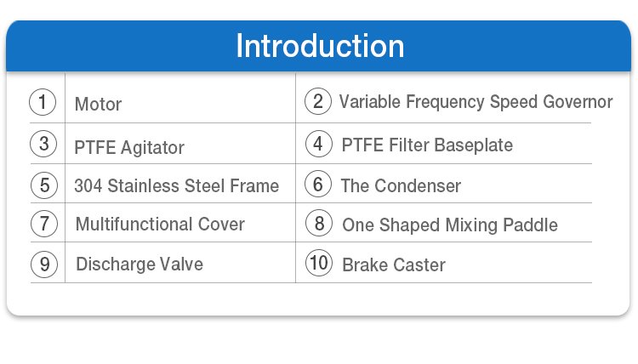638x364 pixels.
Task: Click the PTFE Filter Baseplate entry
Action: [427, 145]
